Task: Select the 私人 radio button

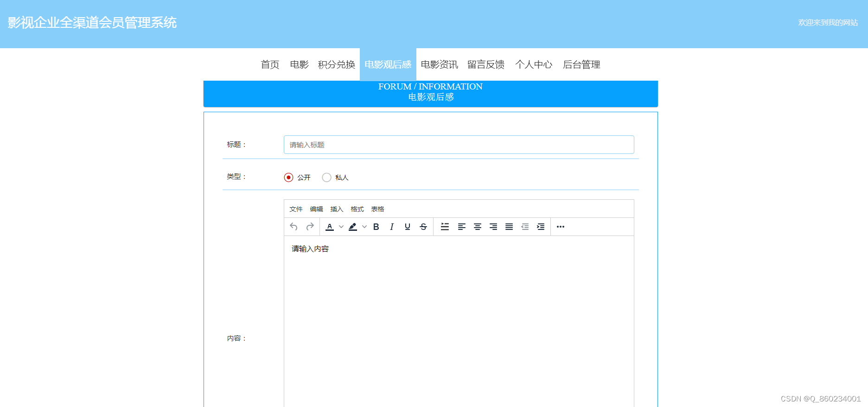Action: point(326,178)
